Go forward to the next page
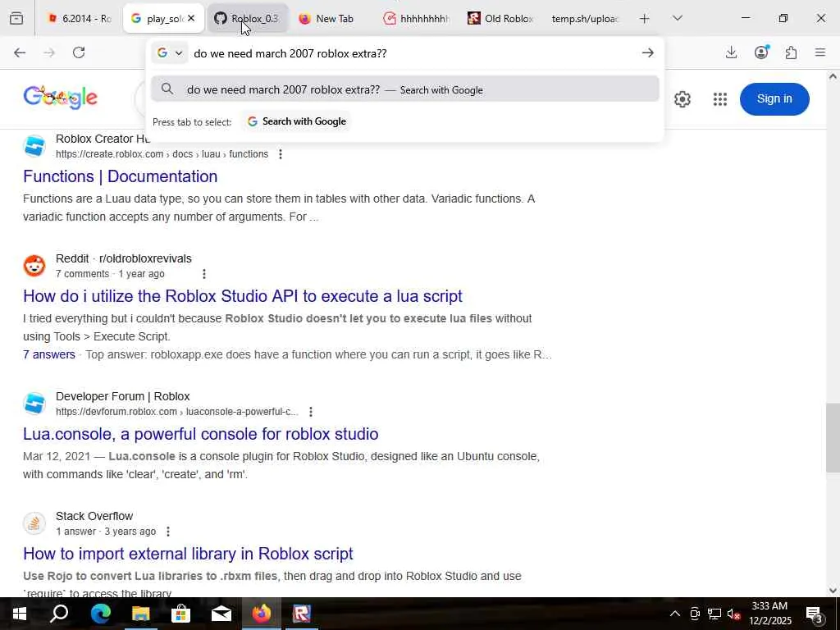840x630 pixels. click(x=49, y=52)
